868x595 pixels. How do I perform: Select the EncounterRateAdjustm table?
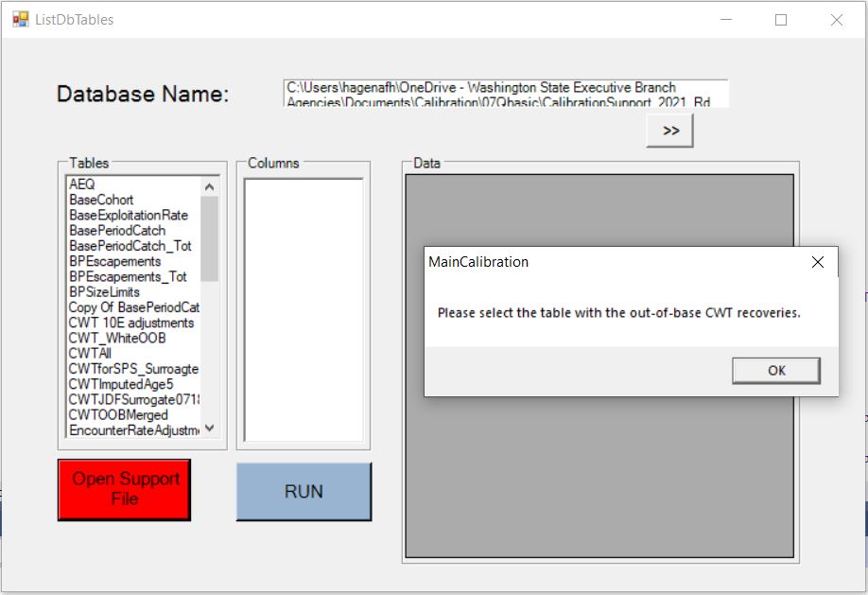tap(133, 429)
